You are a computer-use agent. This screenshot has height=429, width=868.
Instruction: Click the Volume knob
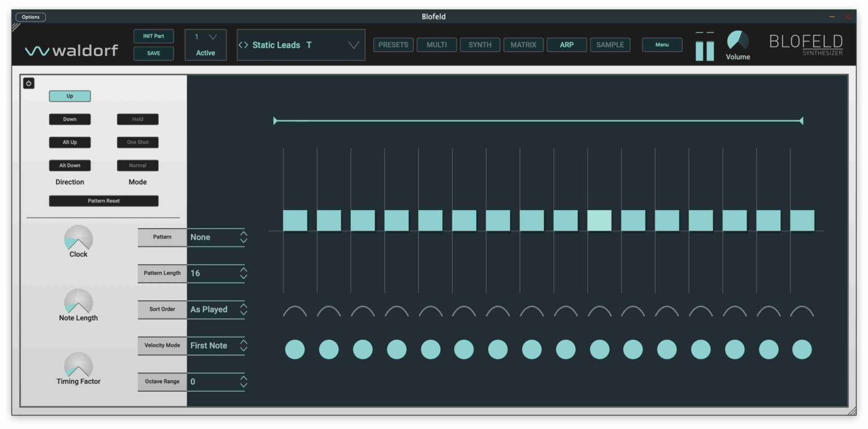click(x=737, y=41)
